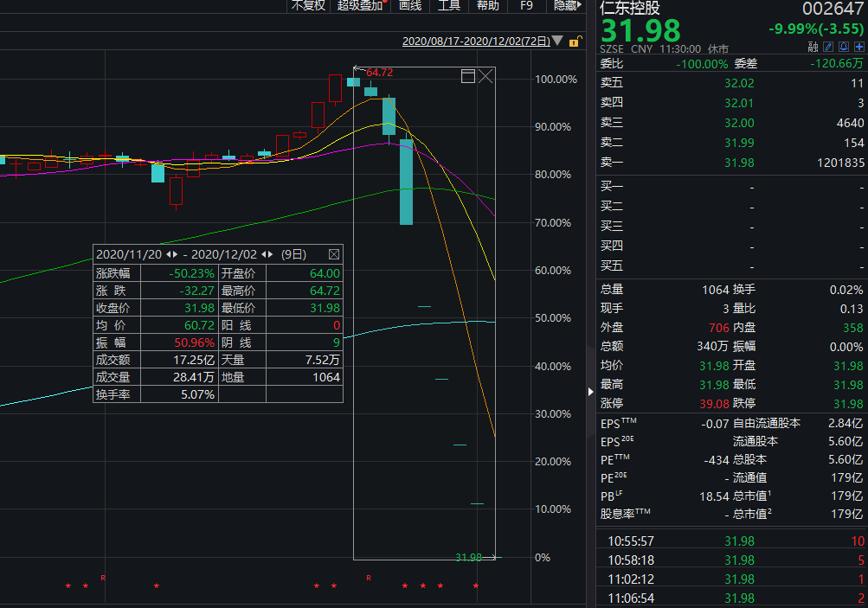The width and height of the screenshot is (868, 608).
Task: Open the 工具 tools menu
Action: coord(449,5)
